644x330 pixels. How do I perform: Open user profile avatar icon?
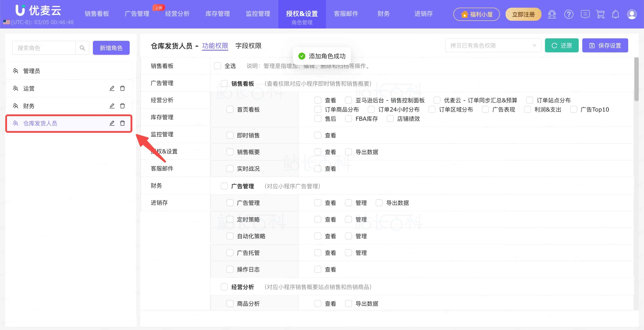pyautogui.click(x=632, y=14)
